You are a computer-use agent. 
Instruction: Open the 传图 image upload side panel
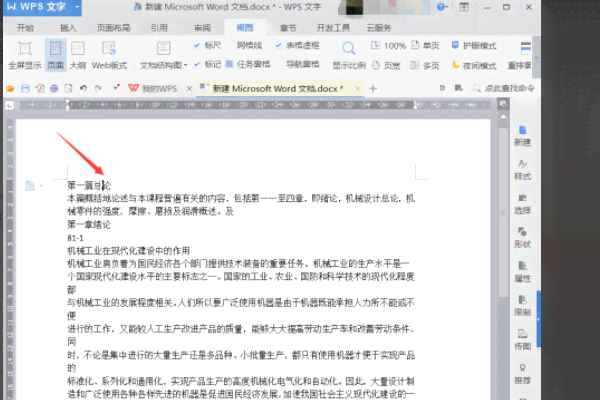click(522, 340)
